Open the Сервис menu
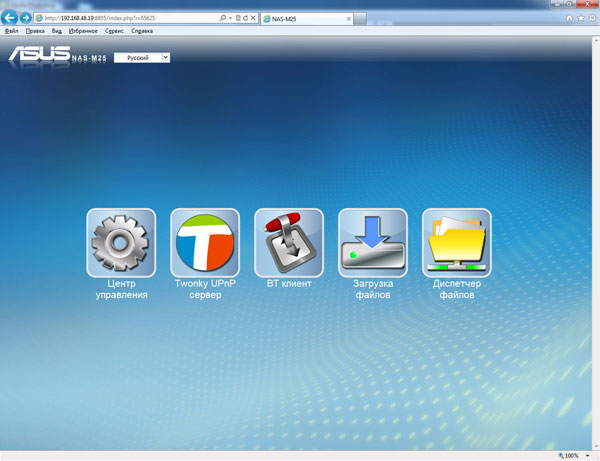Screen dimensions: 600x461 [x=114, y=31]
